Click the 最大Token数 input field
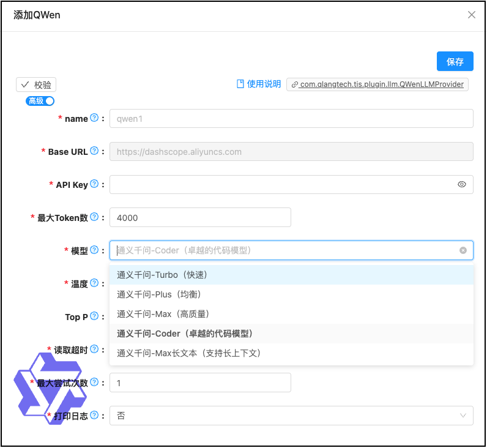Viewport: 487px width, 448px height. pyautogui.click(x=200, y=217)
